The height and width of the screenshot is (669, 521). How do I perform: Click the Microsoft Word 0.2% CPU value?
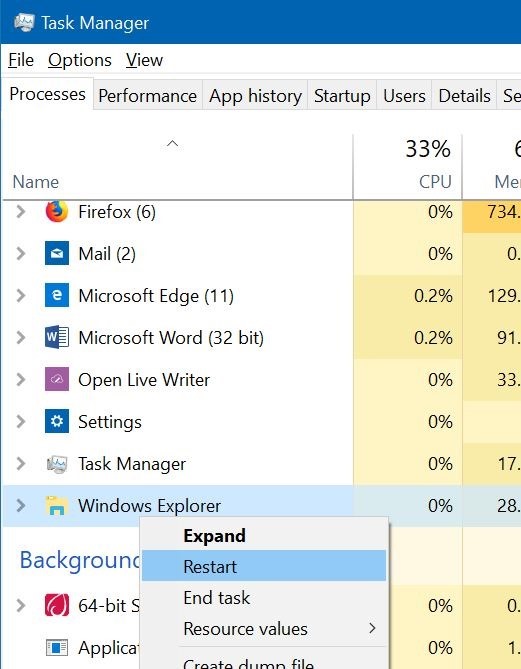[x=433, y=338]
